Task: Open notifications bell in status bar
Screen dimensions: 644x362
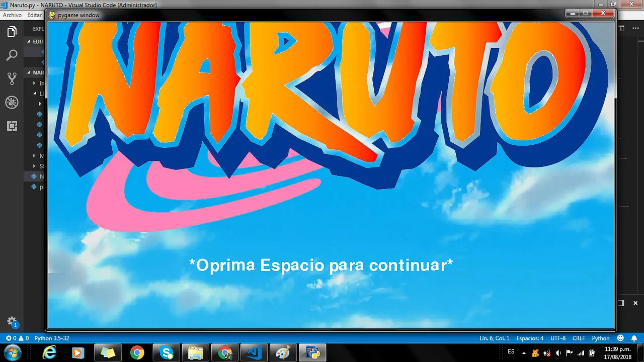Action: [x=634, y=338]
